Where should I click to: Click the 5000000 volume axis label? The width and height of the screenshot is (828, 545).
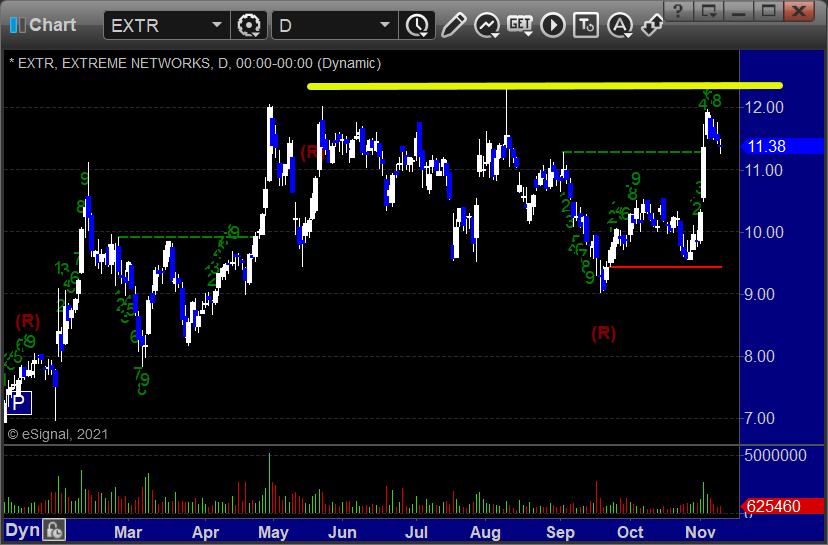tap(775, 455)
